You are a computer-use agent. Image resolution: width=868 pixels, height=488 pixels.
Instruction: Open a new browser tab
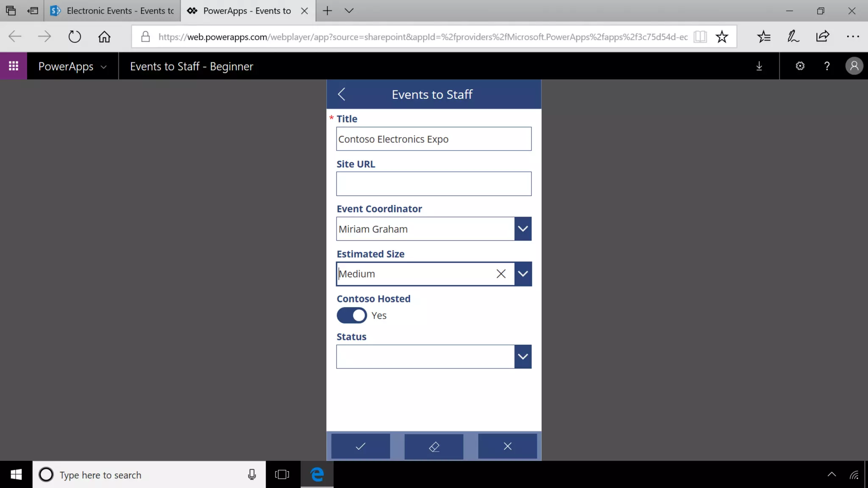pyautogui.click(x=327, y=11)
